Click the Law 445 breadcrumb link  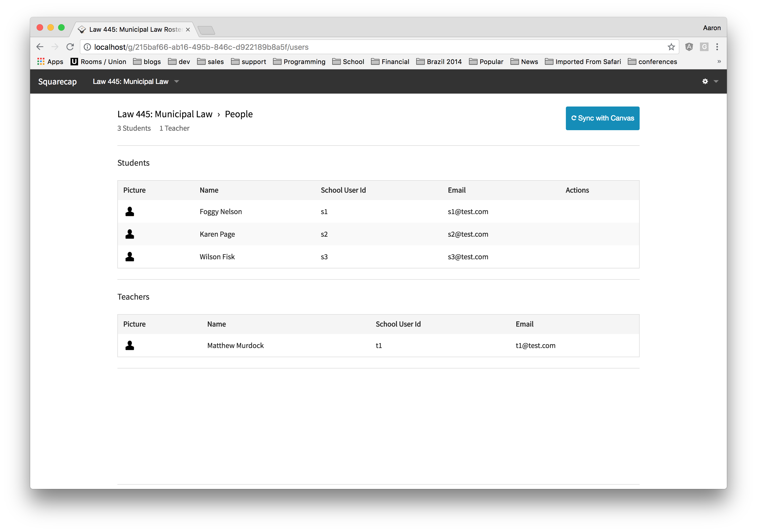click(x=165, y=114)
